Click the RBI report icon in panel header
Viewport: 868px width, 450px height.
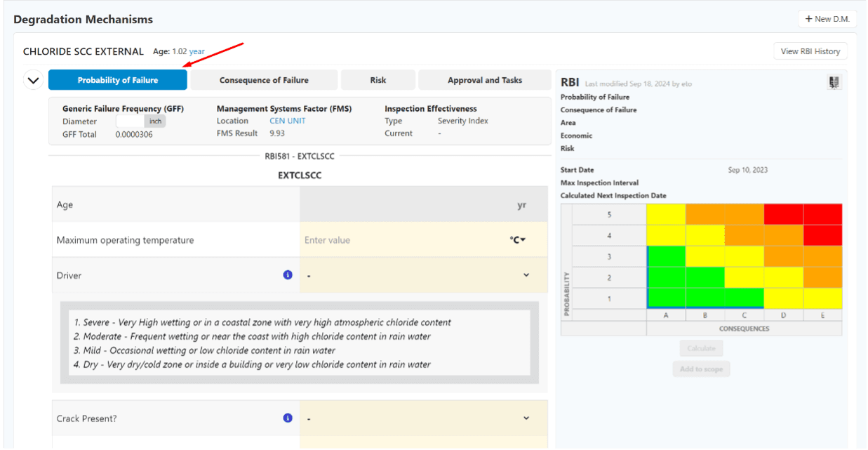click(834, 83)
